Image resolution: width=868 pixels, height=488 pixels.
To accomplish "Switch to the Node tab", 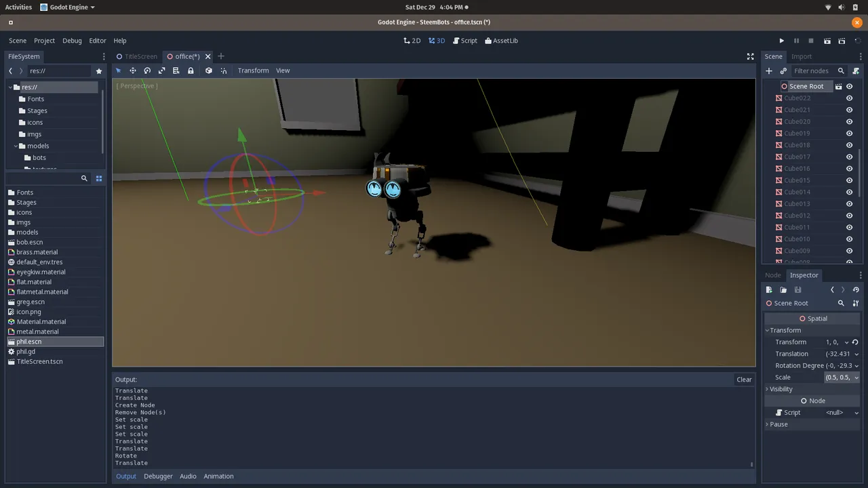I will coord(773,275).
